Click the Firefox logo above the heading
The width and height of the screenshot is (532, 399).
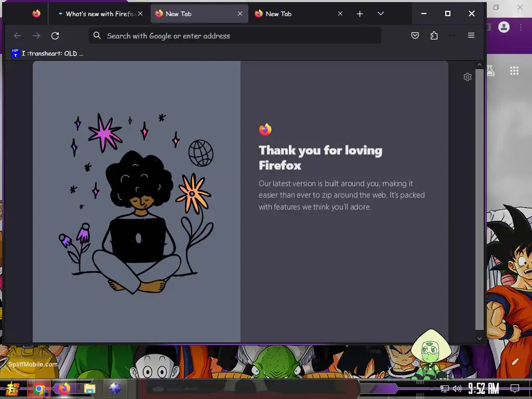click(x=265, y=129)
